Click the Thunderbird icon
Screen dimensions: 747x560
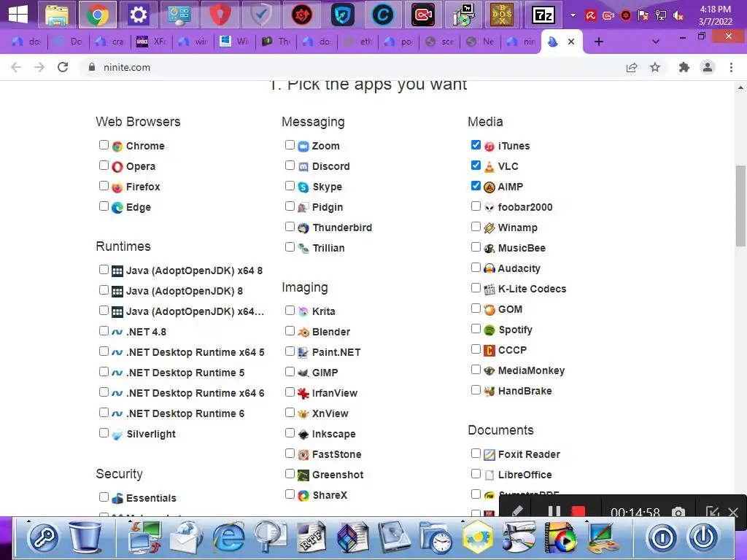pyautogui.click(x=303, y=228)
